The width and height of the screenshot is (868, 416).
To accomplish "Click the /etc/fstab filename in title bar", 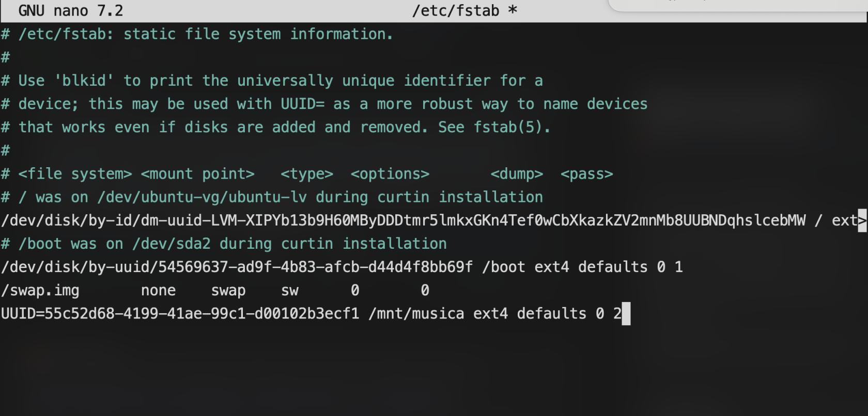I will [x=456, y=11].
